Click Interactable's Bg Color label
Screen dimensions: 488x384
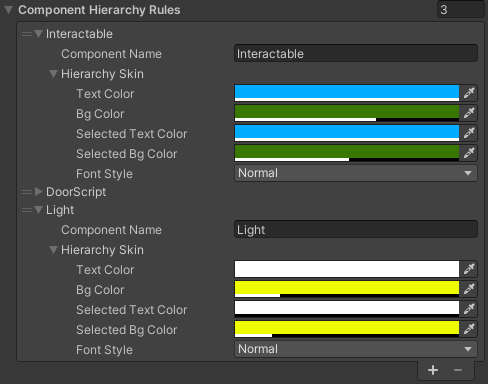point(100,114)
